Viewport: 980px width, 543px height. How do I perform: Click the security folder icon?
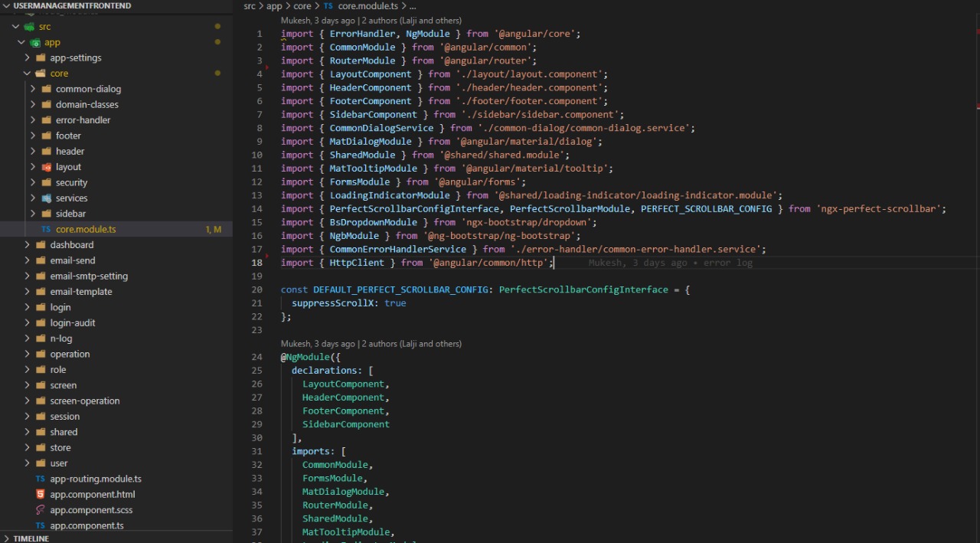pyautogui.click(x=46, y=182)
